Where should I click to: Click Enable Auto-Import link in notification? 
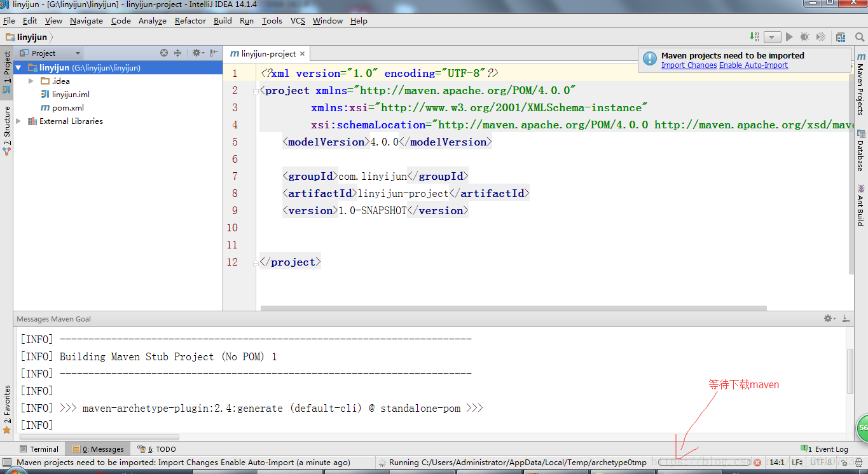(x=754, y=65)
